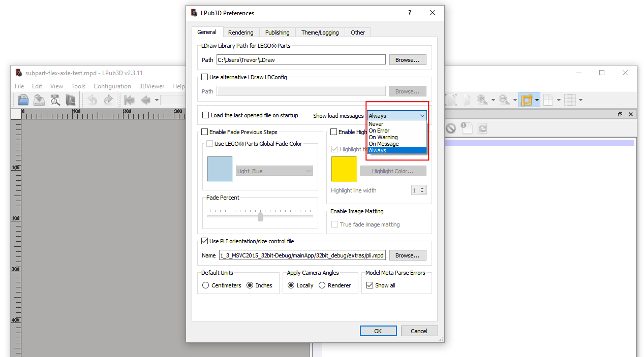This screenshot has width=644, height=357.
Task: Open the Configuration menu
Action: pos(112,86)
